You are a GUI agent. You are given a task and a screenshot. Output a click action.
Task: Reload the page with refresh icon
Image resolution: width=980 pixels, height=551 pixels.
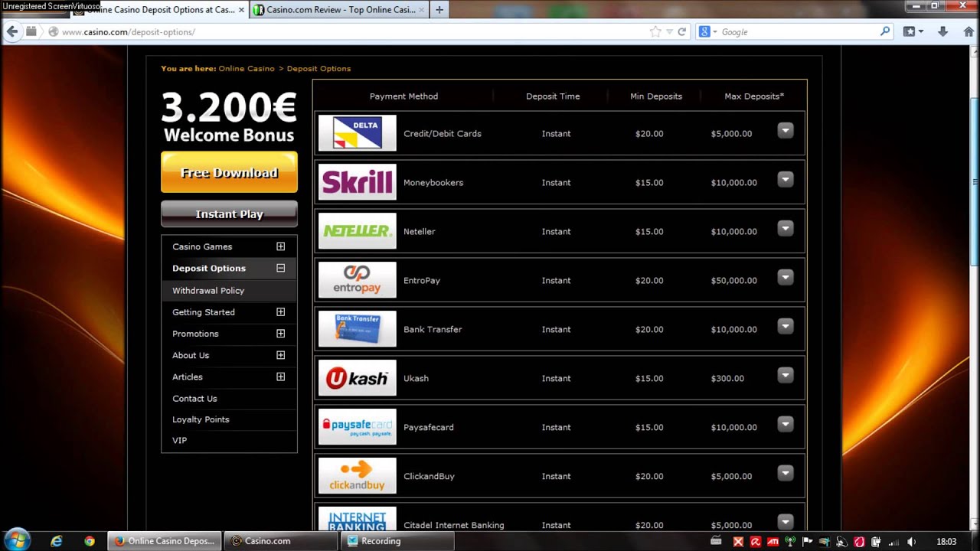pyautogui.click(x=681, y=31)
